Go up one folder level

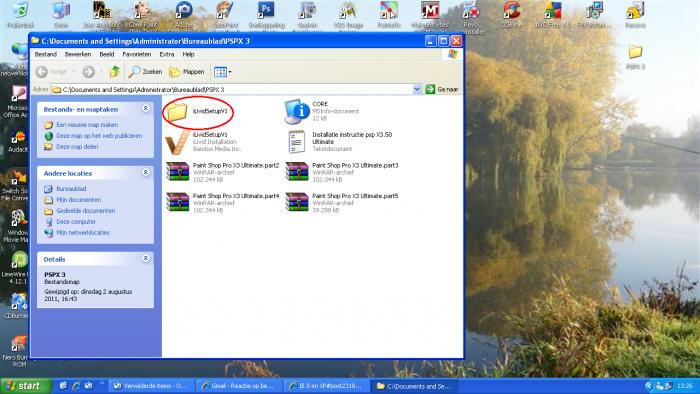[115, 72]
